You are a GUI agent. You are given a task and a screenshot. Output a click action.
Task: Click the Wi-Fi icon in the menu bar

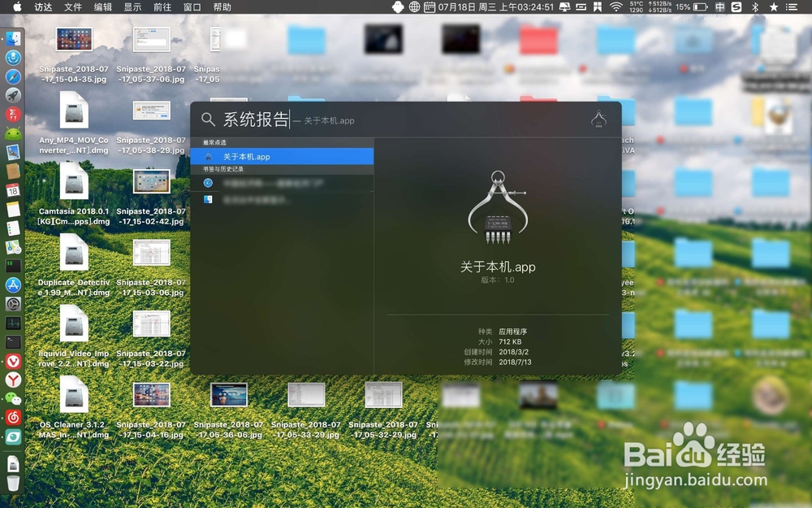tap(615, 9)
